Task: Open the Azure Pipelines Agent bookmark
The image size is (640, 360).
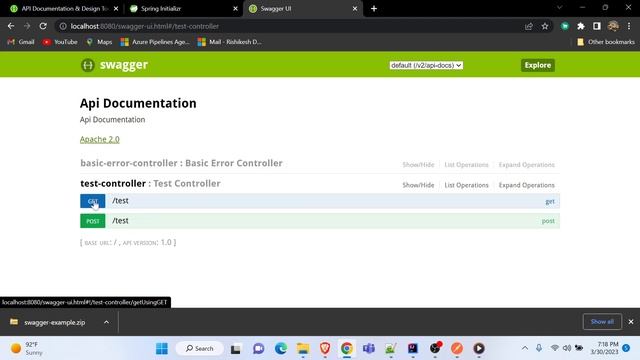Action: point(155,42)
